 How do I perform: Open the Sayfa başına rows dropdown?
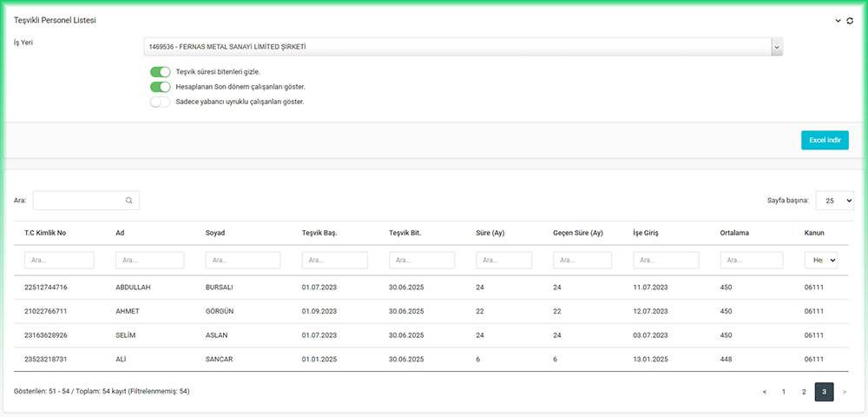pos(836,201)
